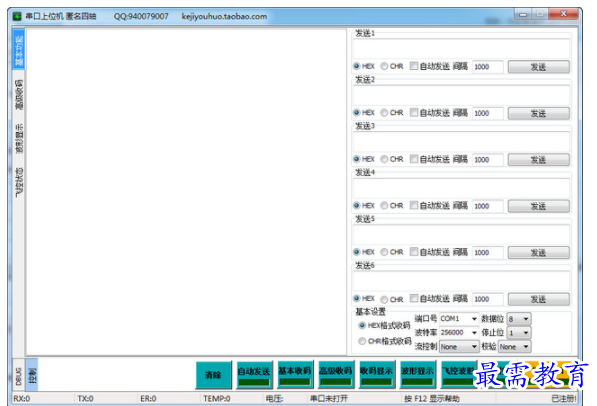The height and width of the screenshot is (406, 597).
Task: Click 发送 button in 发送4 group
Action: [x=538, y=206]
